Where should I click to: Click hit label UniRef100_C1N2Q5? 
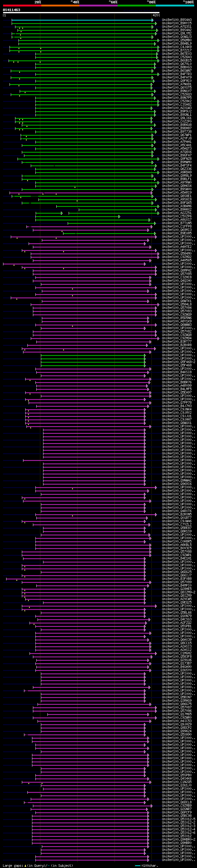(177, 782)
